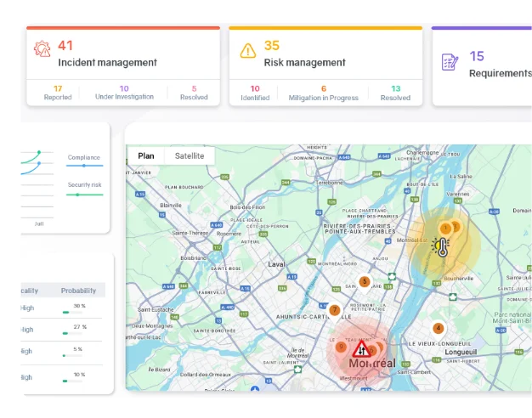Screen dimensions: 532x418
Task: Click the Risk management warning triangle icon
Action: pos(247,50)
